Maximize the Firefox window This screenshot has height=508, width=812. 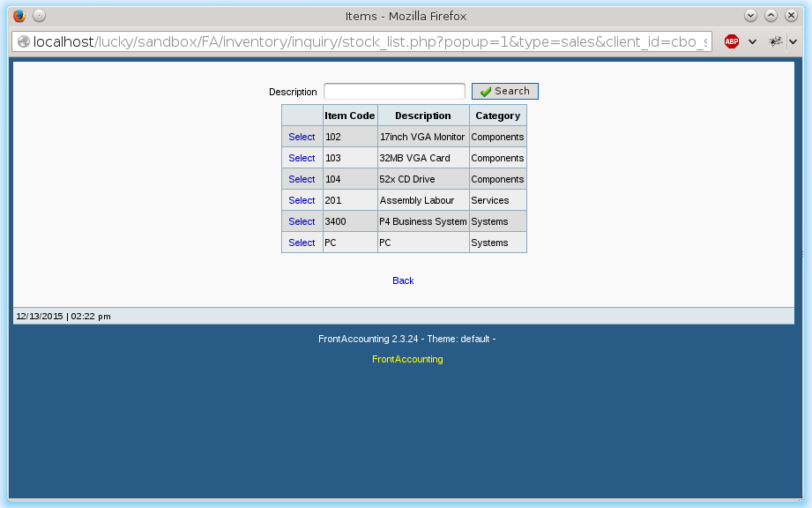[x=771, y=16]
